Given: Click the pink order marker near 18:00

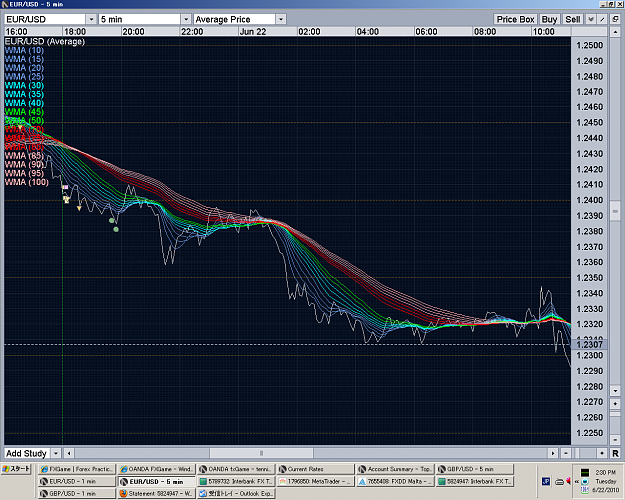Looking at the screenshot, I should click(65, 187).
